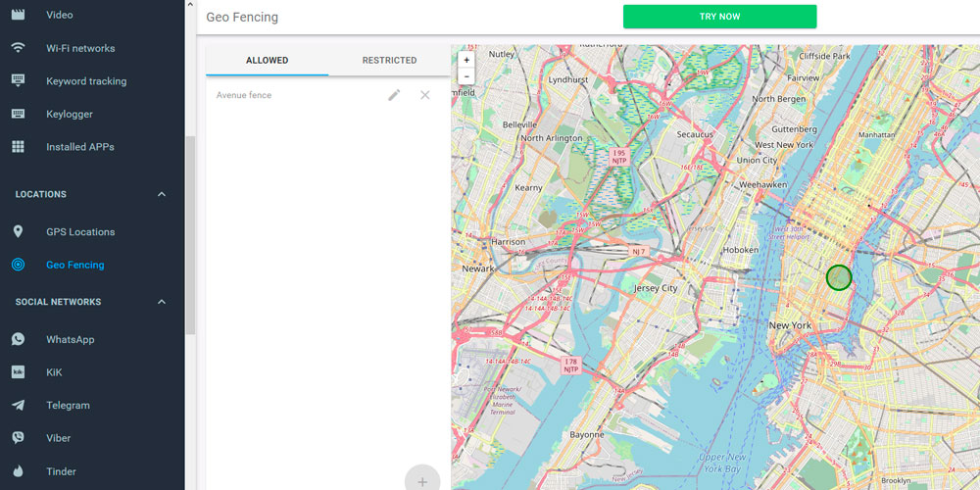The image size is (980, 490).
Task: Open the Keylogger menu item
Action: coord(70,114)
